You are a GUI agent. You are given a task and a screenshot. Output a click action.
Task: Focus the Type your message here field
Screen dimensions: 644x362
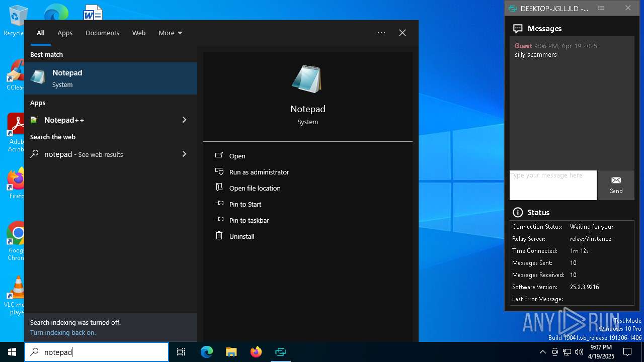coord(553,185)
